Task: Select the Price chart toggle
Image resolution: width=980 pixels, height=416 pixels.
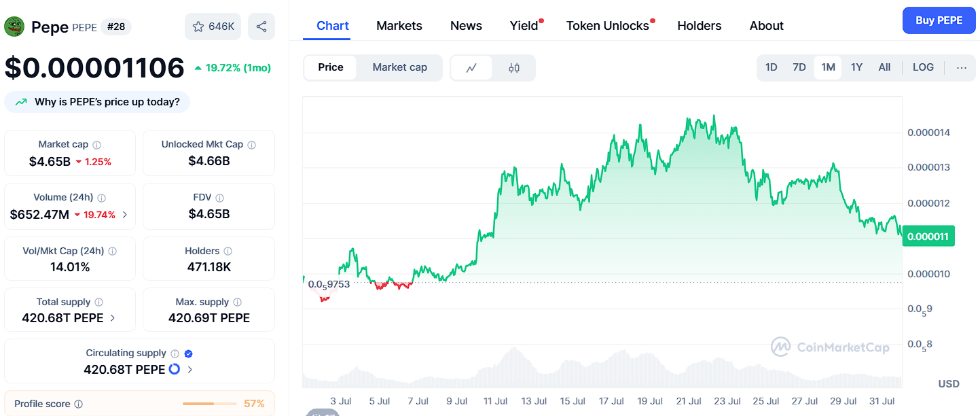Action: 331,67
